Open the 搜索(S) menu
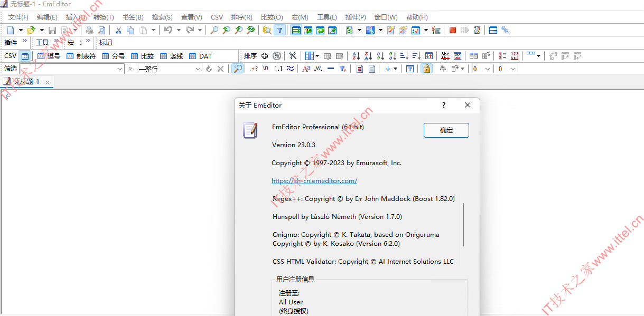 point(162,17)
